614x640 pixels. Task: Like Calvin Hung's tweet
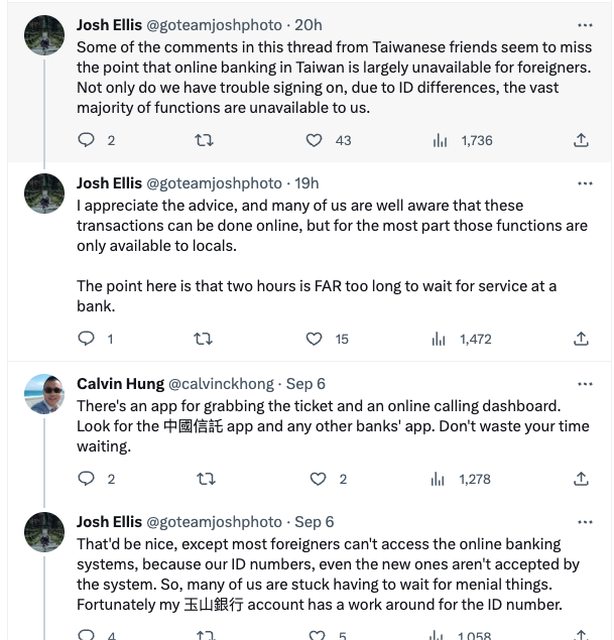click(x=318, y=479)
